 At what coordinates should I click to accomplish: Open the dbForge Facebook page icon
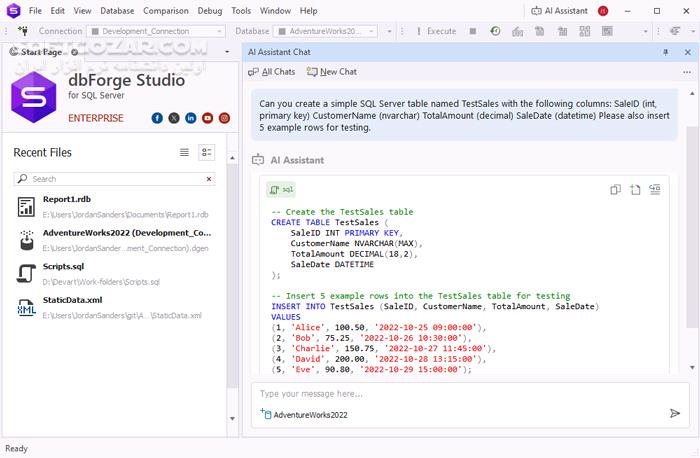tap(157, 118)
